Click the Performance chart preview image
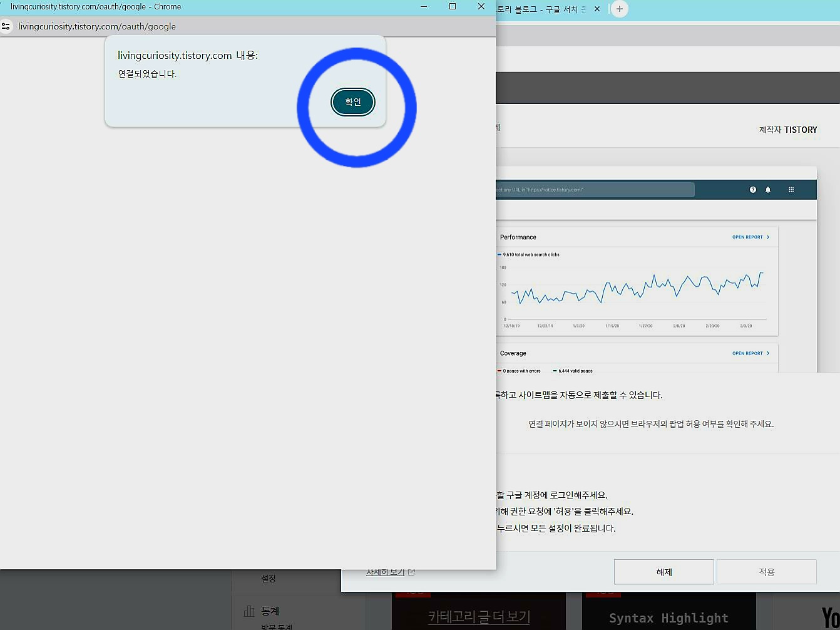 [x=638, y=281]
